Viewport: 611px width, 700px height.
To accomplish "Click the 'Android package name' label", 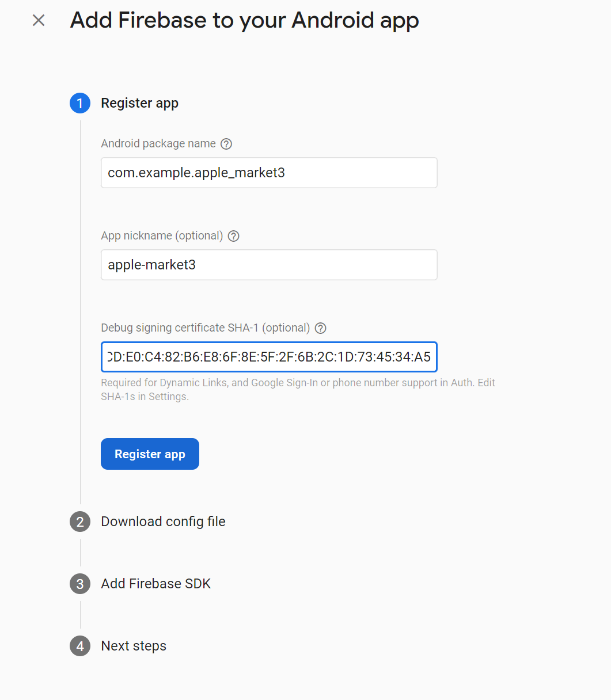I will (x=158, y=144).
